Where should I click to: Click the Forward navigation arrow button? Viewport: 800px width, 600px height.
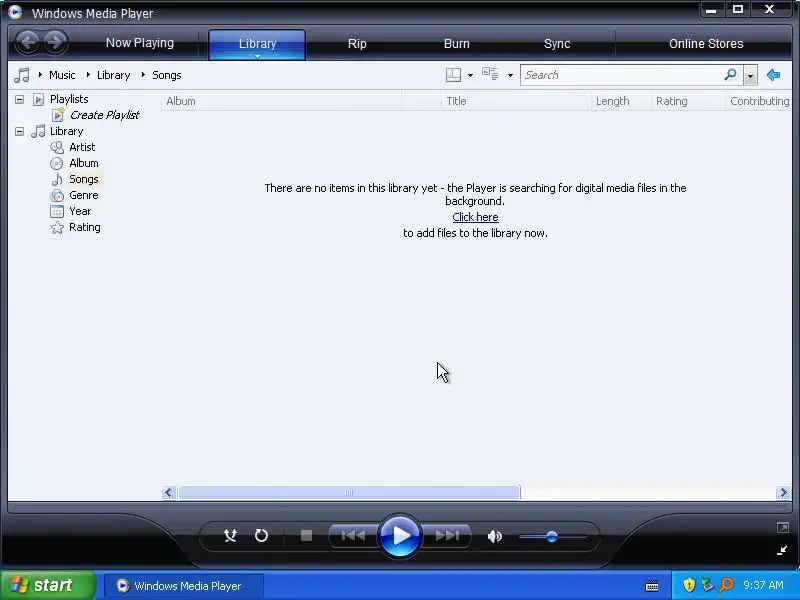[55, 42]
